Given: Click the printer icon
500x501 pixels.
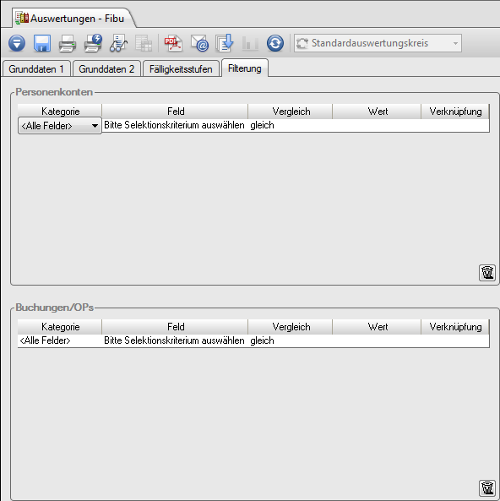Looking at the screenshot, I should coord(67,43).
